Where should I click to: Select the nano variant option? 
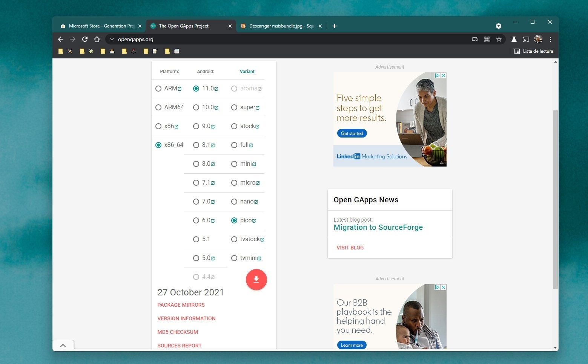[x=234, y=202]
